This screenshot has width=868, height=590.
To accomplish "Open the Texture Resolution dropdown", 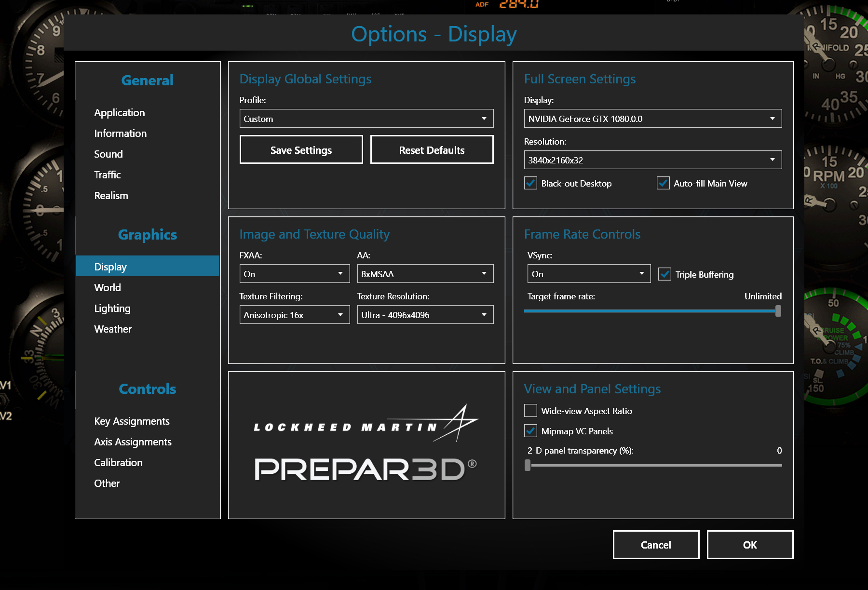I will 425,315.
